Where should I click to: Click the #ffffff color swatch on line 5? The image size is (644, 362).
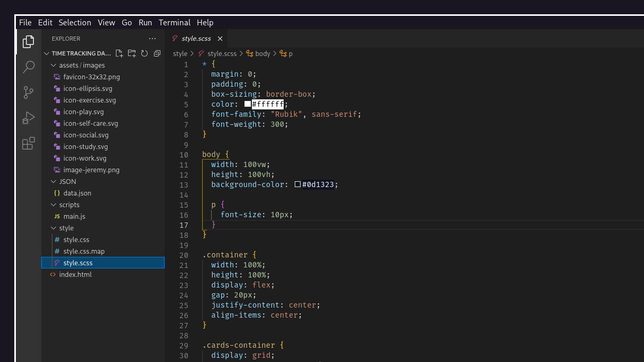247,104
